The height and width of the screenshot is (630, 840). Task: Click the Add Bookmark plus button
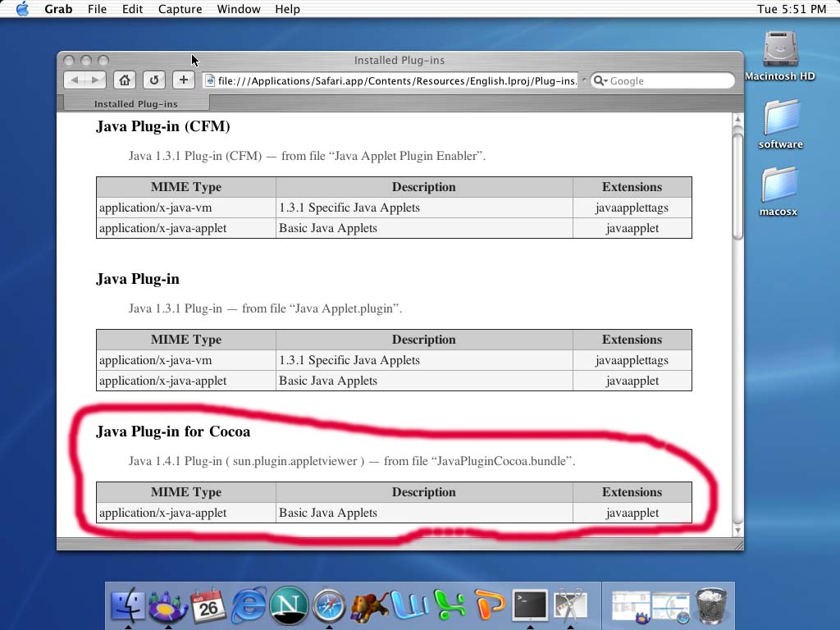pyautogui.click(x=184, y=80)
